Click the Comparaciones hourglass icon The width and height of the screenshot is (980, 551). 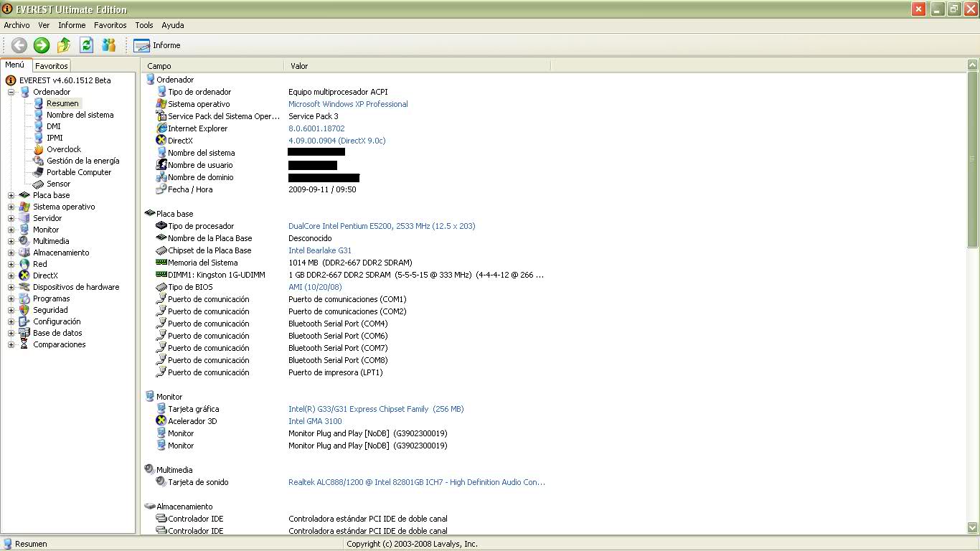[x=24, y=344]
